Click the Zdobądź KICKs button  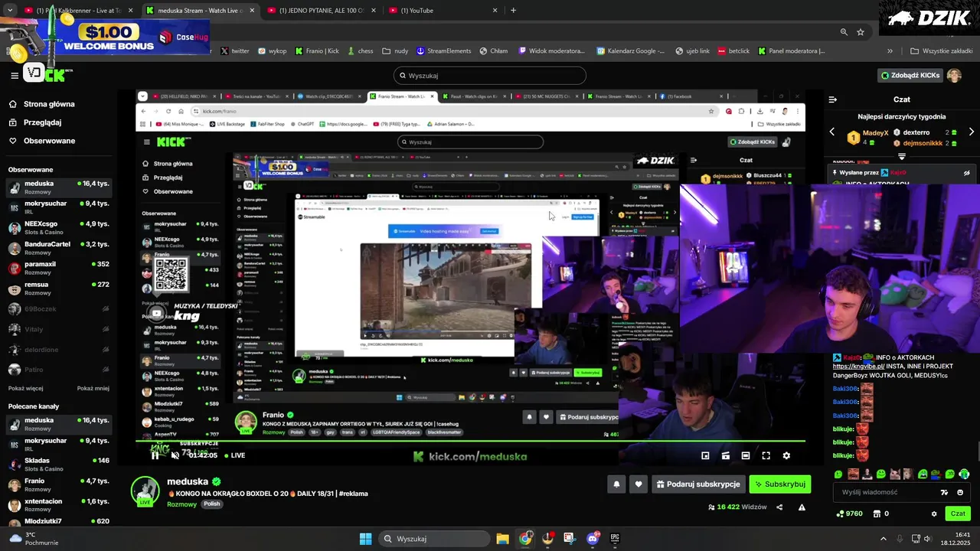[x=910, y=75]
